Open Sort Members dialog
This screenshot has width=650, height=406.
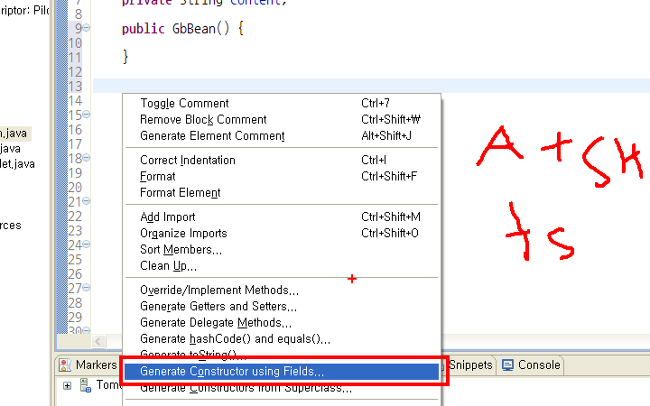tap(282, 250)
